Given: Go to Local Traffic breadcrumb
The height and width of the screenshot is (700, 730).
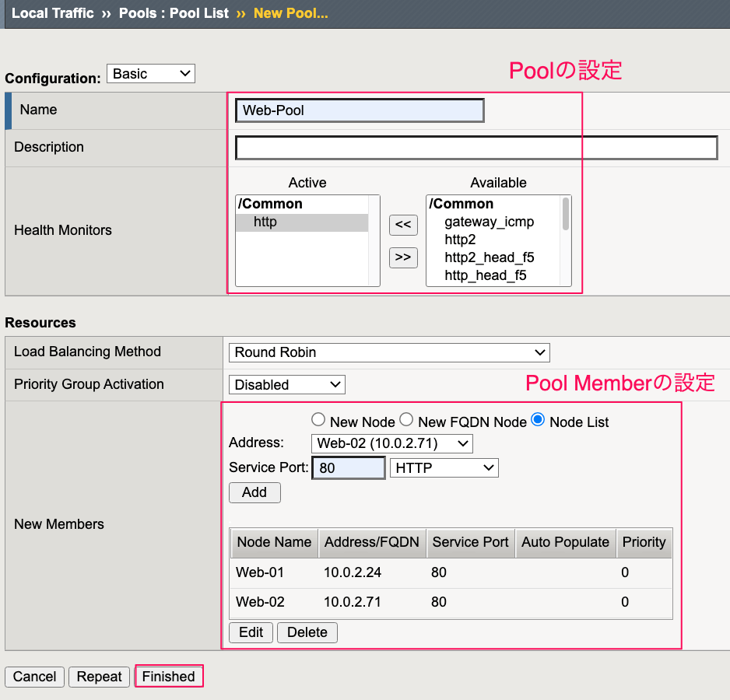Looking at the screenshot, I should [x=53, y=13].
